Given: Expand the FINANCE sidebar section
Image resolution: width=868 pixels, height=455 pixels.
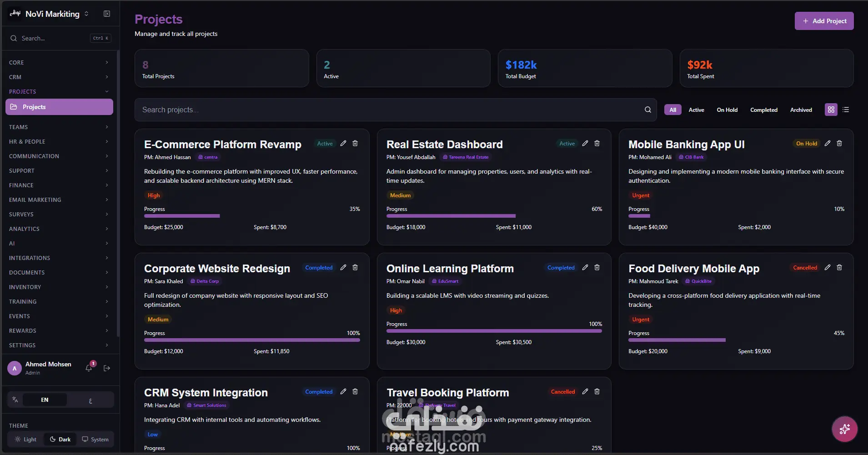Looking at the screenshot, I should [59, 185].
